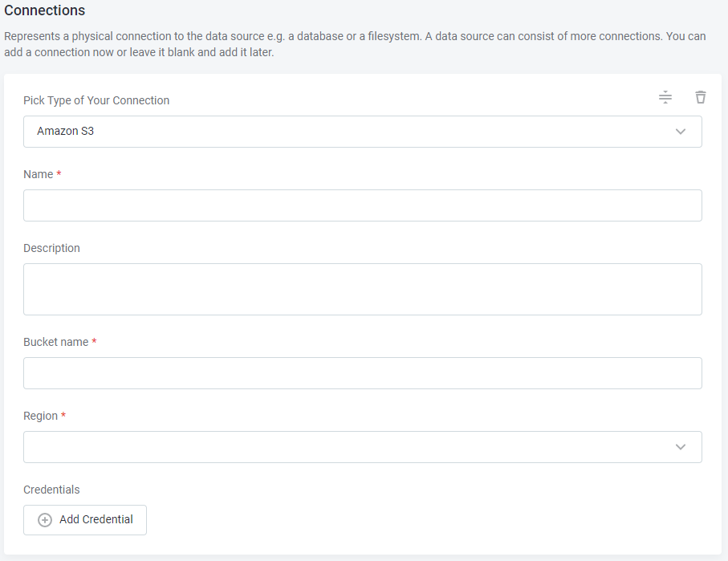This screenshot has height=561, width=728.
Task: Click the Description field label
Action: coord(52,249)
